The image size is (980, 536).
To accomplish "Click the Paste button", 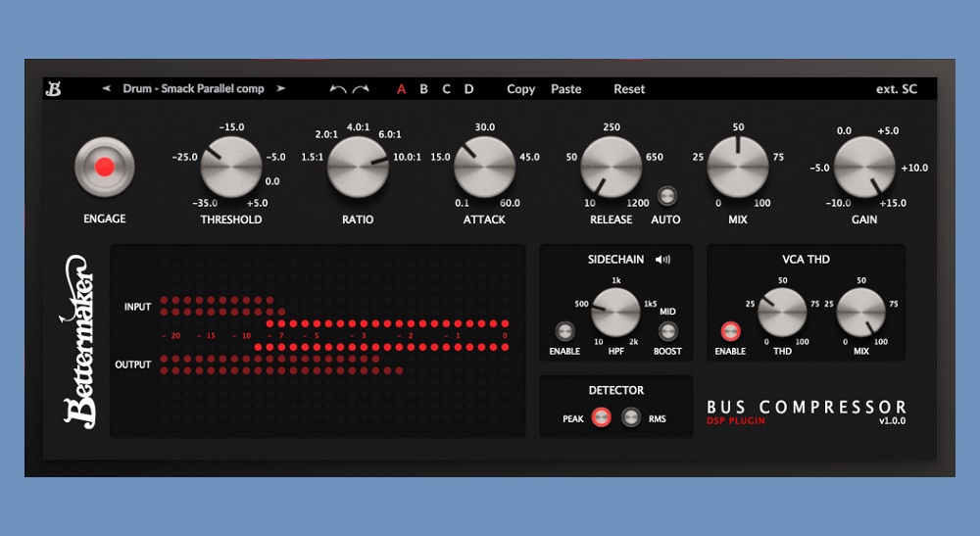I will 566,89.
